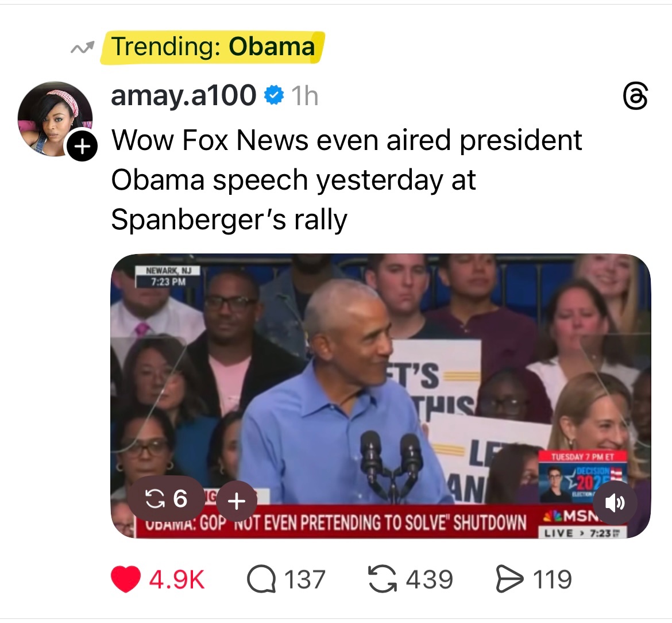Viewport: 672px width, 623px height.
Task: Open the post text about Fox News
Action: pyautogui.click(x=346, y=179)
